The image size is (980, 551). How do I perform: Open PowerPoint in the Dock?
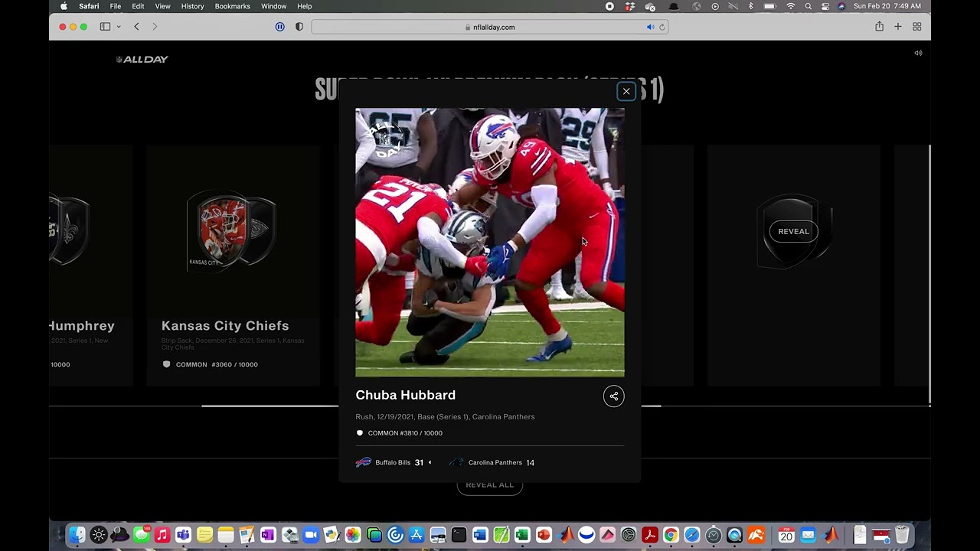click(544, 535)
